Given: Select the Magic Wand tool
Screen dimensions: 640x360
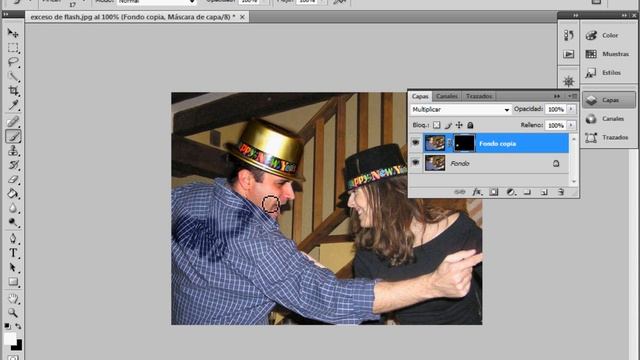Looking at the screenshot, I should click(x=13, y=77).
